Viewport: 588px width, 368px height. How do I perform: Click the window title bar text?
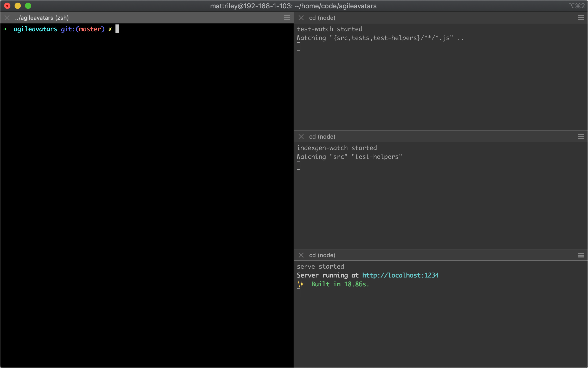(x=293, y=6)
